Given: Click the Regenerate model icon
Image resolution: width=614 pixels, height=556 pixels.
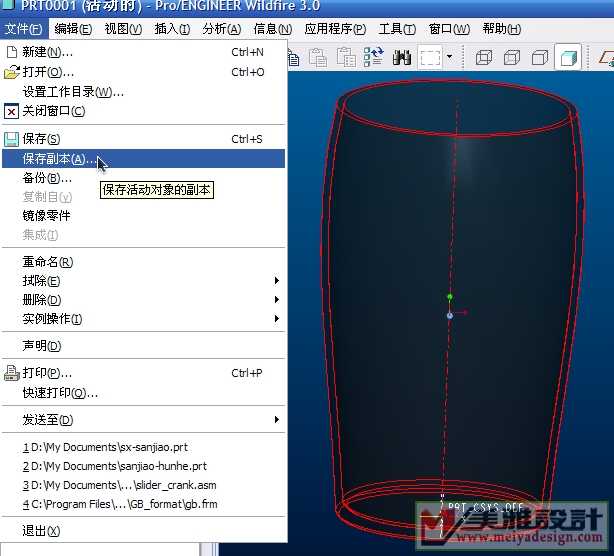Looking at the screenshot, I should 374,57.
